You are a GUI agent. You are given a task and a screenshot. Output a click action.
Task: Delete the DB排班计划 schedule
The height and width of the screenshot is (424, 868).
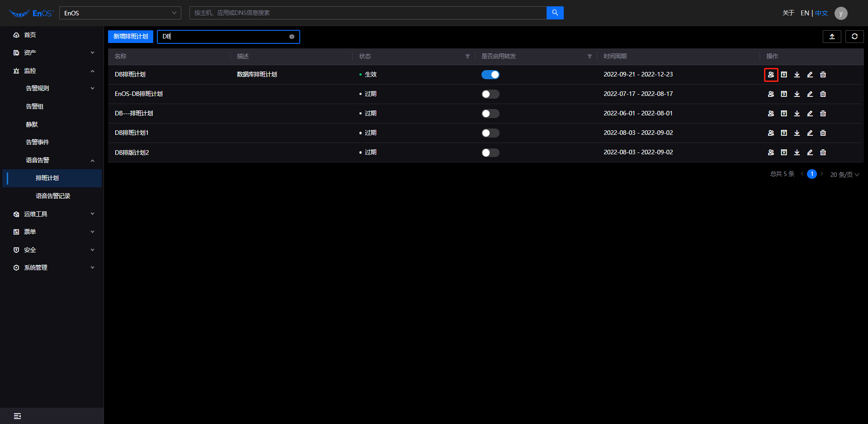[823, 75]
